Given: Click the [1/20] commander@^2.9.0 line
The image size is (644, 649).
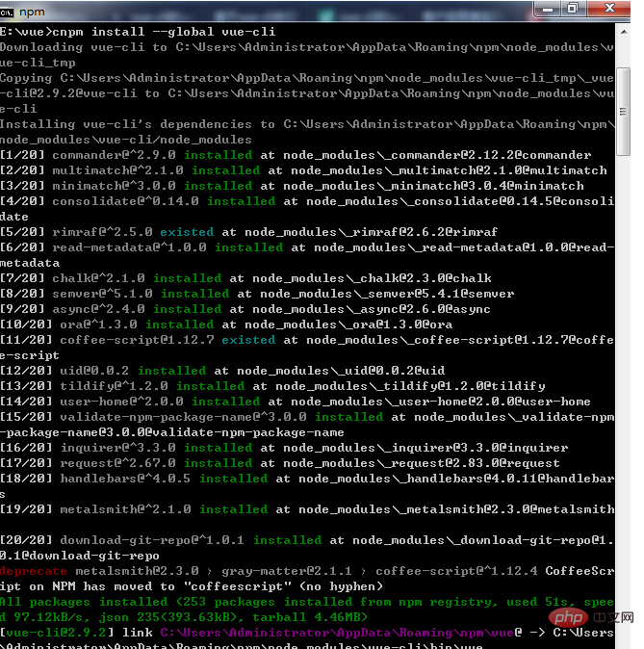Looking at the screenshot, I should (296, 155).
